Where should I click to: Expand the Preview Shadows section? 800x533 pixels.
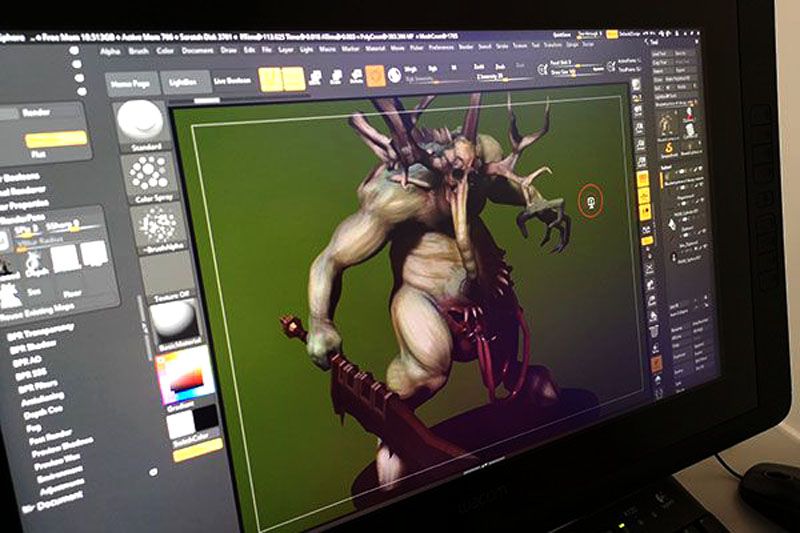63,447
